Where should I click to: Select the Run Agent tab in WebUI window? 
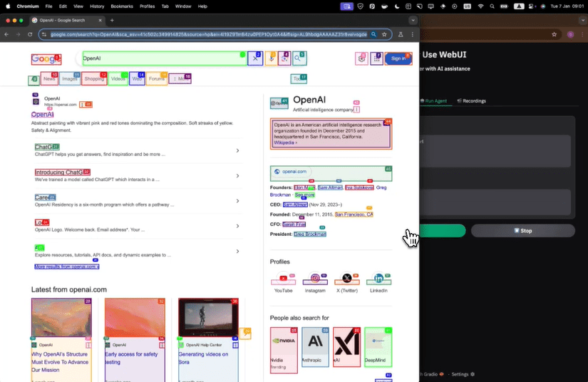[x=433, y=100]
